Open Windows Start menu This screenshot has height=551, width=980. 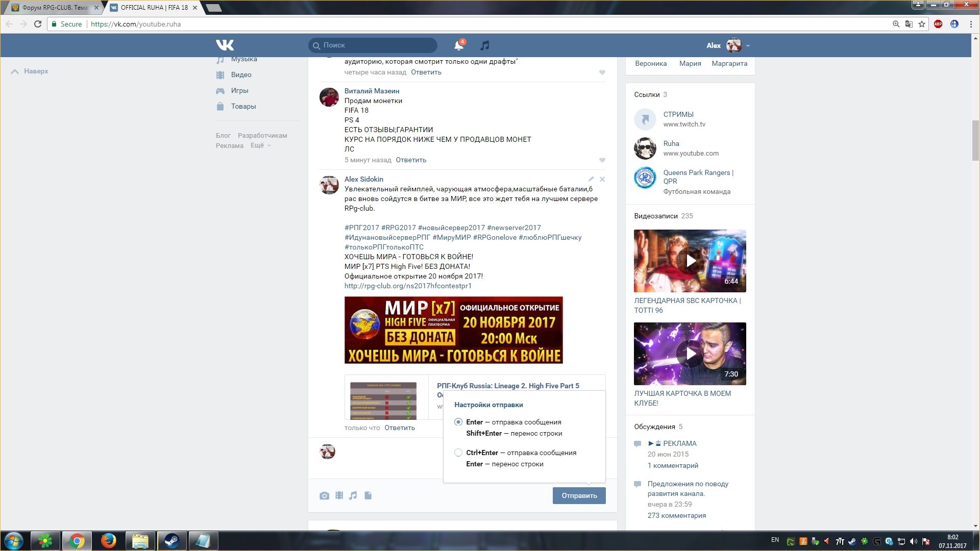(x=14, y=541)
